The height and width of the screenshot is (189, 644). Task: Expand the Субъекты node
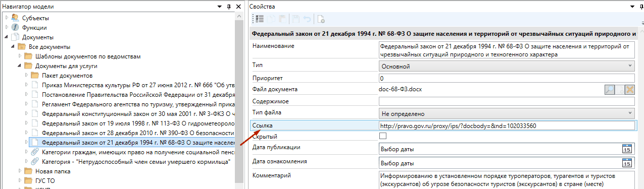pyautogui.click(x=7, y=18)
